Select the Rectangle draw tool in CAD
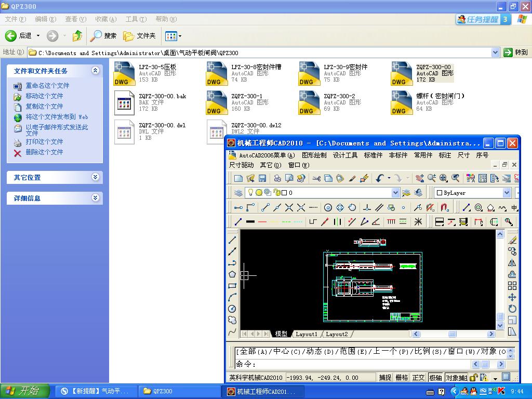The height and width of the screenshot is (399, 532). point(232,286)
